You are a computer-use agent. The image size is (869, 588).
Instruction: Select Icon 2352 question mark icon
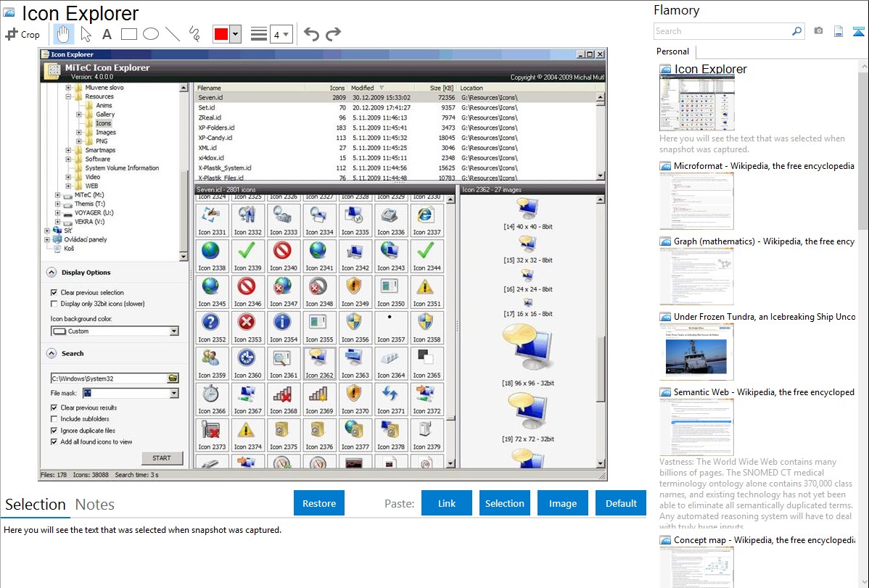tap(211, 328)
